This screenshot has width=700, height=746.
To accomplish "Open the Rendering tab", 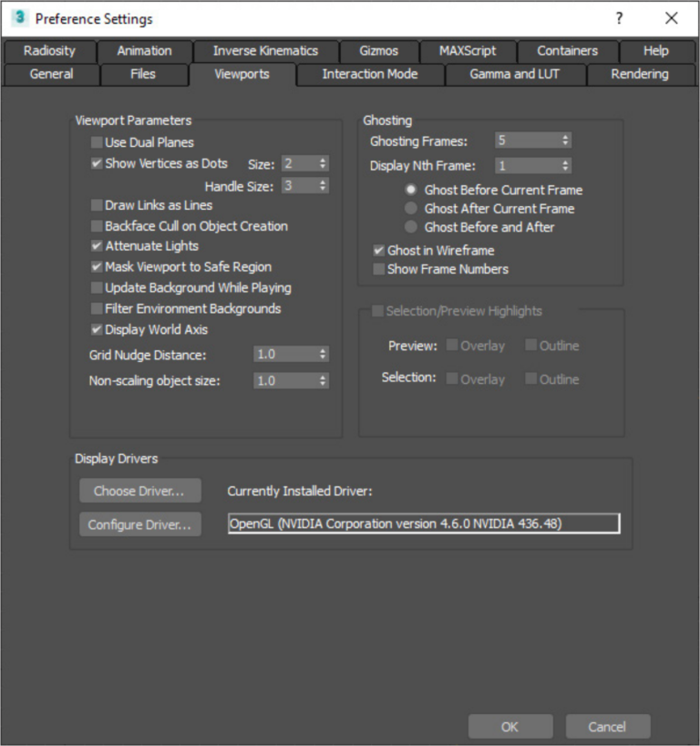I will (x=640, y=74).
